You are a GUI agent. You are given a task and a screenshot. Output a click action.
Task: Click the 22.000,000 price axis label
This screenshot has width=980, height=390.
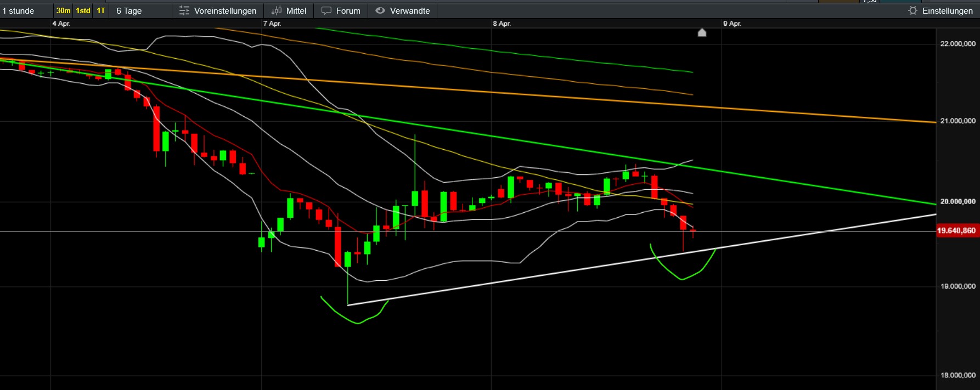958,44
